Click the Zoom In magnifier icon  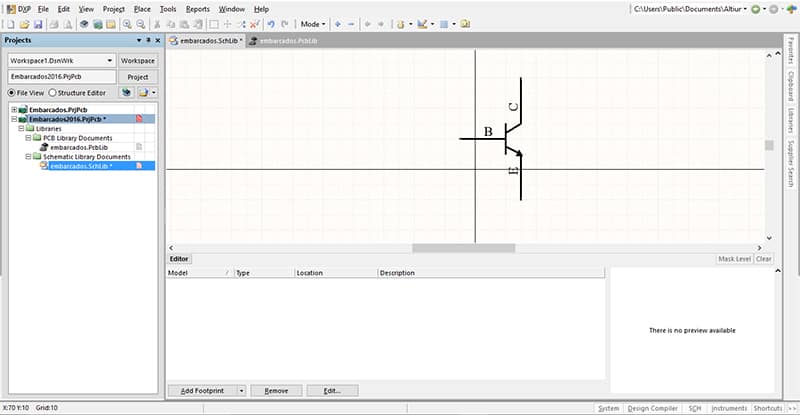tap(127, 23)
